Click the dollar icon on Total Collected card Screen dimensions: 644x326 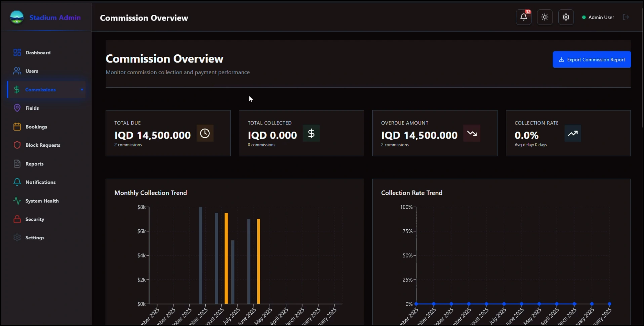point(311,133)
